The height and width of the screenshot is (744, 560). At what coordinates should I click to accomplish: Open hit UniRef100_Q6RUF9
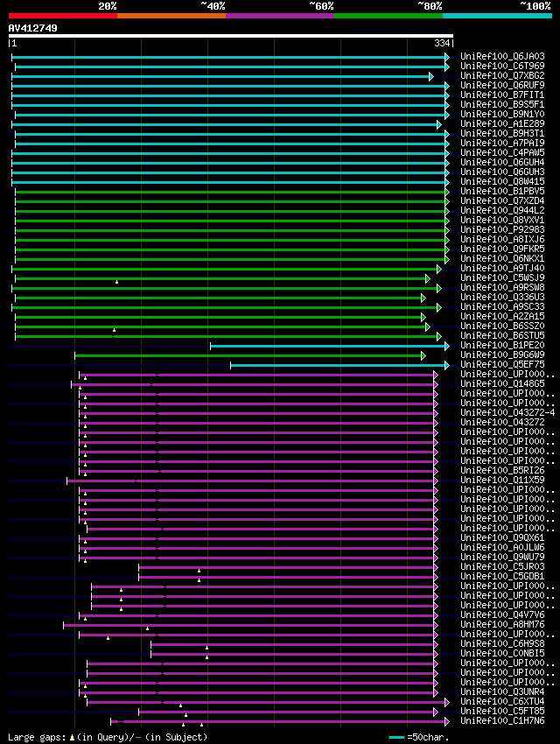pos(502,86)
